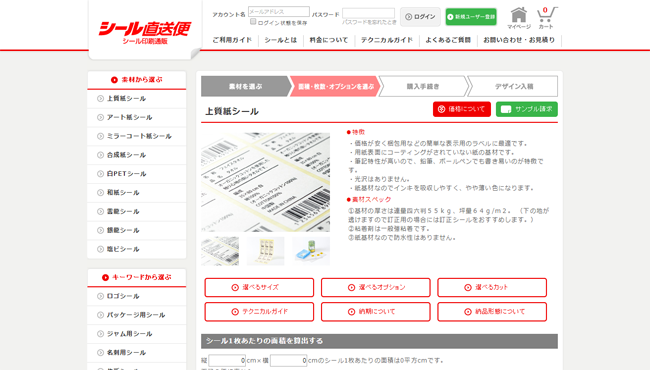650x370 pixels.
Task: Click the envelope icon on サンプル請求
Action: click(506, 109)
